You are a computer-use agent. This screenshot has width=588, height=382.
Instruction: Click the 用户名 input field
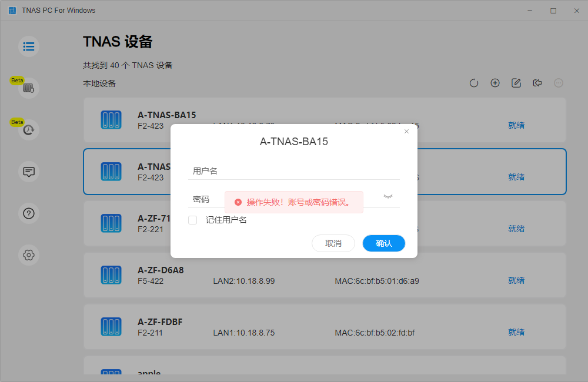(294, 171)
